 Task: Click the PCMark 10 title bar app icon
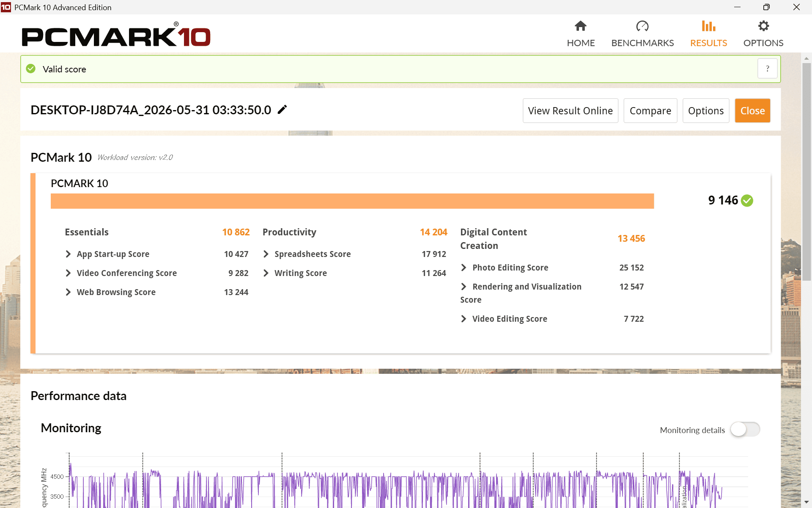click(x=6, y=7)
